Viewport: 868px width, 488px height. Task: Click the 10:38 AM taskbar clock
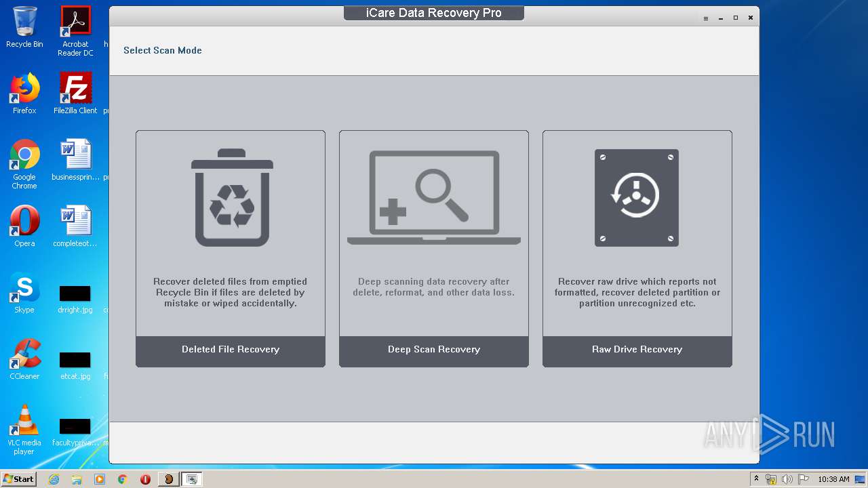point(833,479)
